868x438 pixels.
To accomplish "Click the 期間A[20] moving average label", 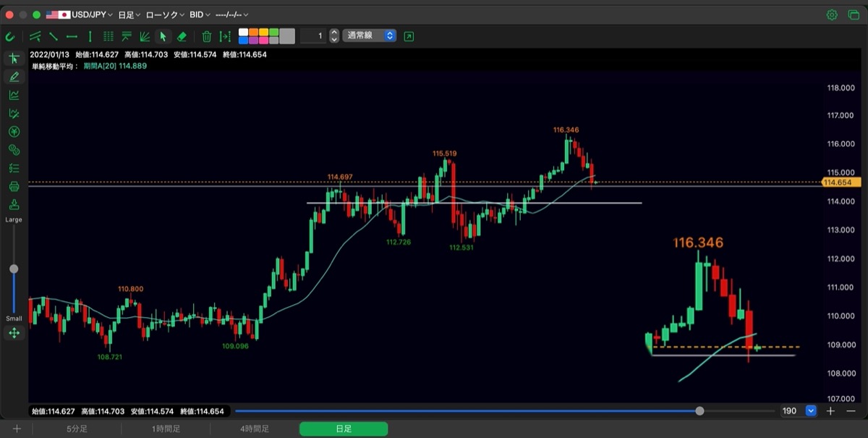I will tap(114, 66).
